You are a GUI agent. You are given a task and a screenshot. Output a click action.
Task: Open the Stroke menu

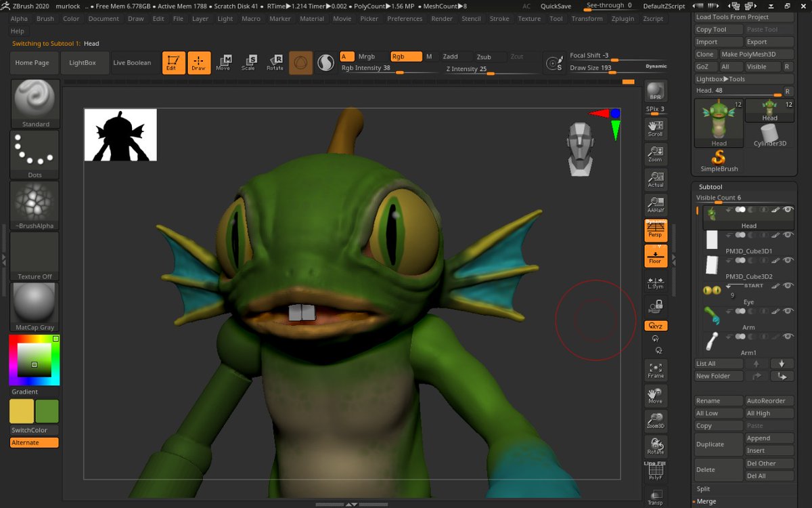click(x=499, y=19)
